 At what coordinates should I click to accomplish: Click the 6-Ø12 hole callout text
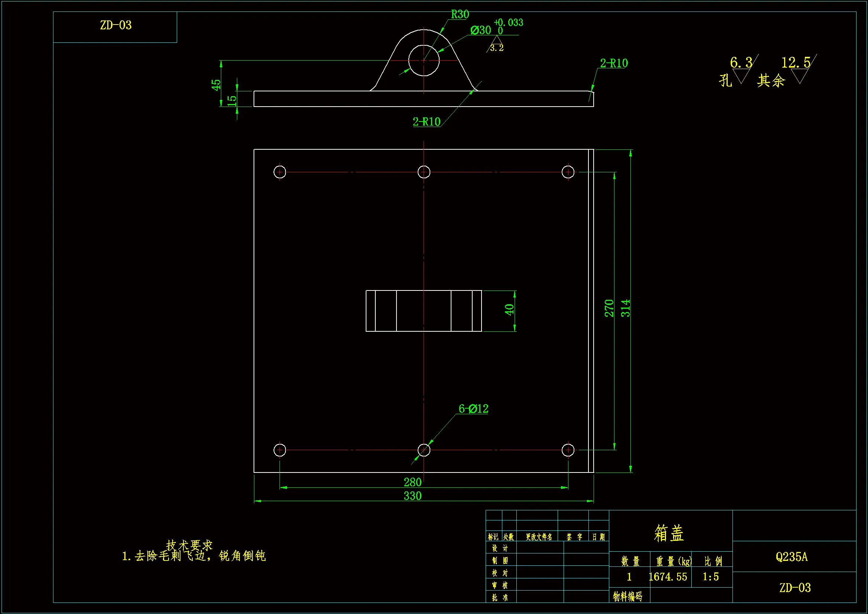point(473,409)
